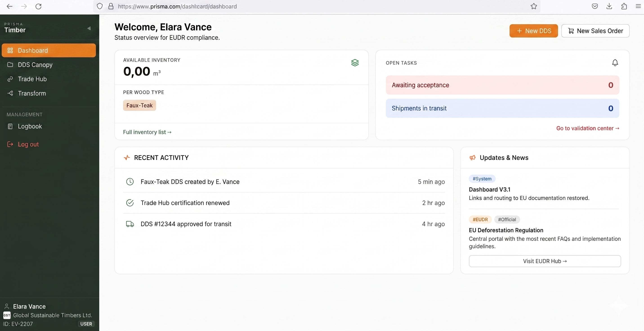Select the Faux-Teak wood type chip
Screen dimensions: 644x331
tap(139, 105)
